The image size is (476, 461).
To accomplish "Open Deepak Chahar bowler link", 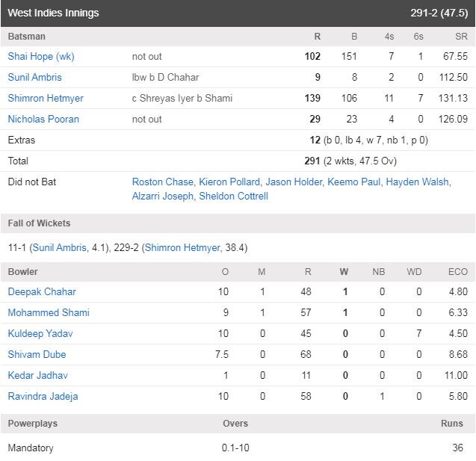I will click(42, 291).
